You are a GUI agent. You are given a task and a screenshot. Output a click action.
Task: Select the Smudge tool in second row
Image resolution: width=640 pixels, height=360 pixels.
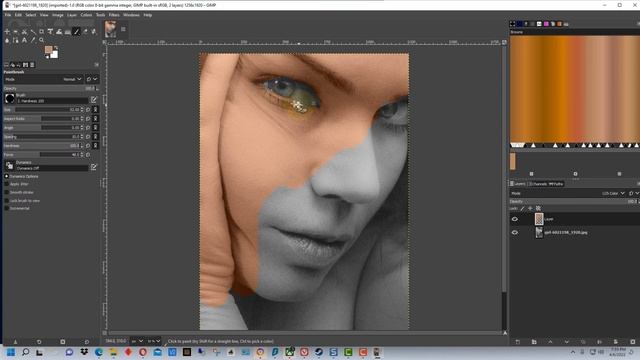(7, 40)
